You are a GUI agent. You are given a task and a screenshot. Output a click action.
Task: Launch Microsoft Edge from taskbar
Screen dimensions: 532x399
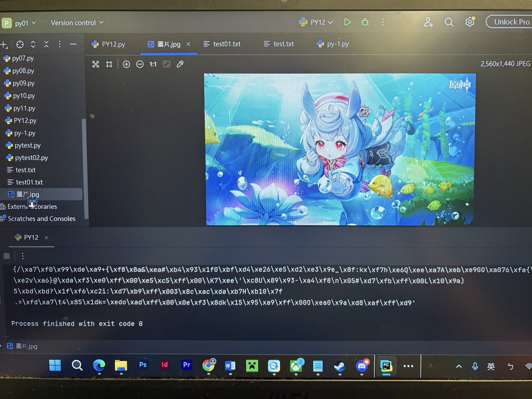click(x=99, y=366)
